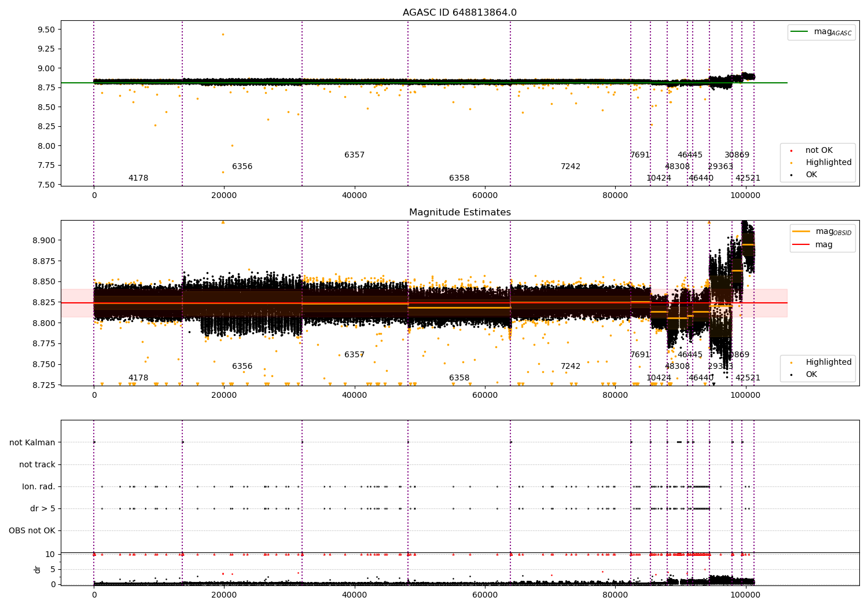Click the 7.75 y-axis tick label
Screen dimensions: 868x608
click(45, 165)
